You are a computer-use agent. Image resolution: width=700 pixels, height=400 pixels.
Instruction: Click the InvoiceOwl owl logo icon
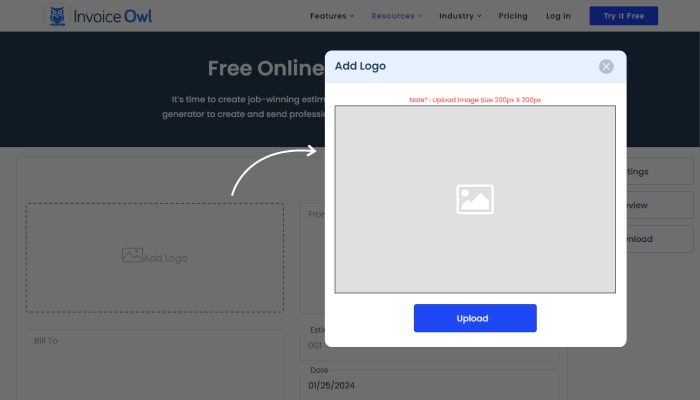59,16
